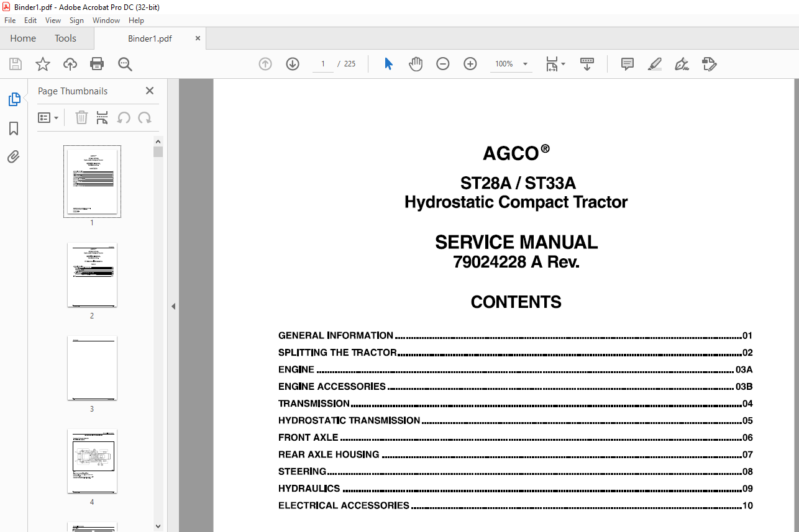Close the Binder1.pdf tab

point(198,38)
